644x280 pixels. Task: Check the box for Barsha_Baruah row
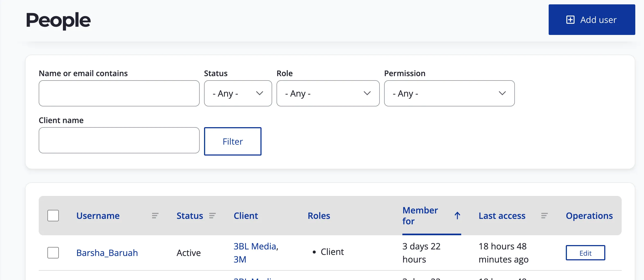coord(53,253)
